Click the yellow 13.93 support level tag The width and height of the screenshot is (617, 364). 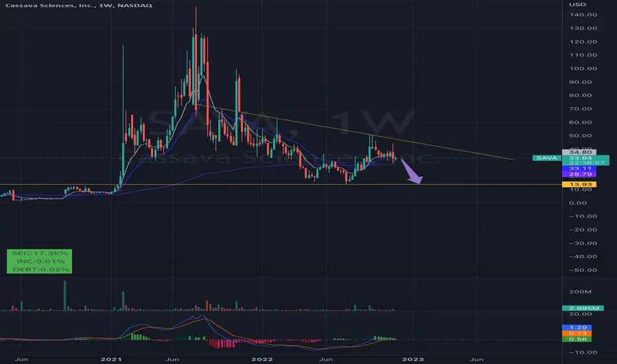(580, 184)
